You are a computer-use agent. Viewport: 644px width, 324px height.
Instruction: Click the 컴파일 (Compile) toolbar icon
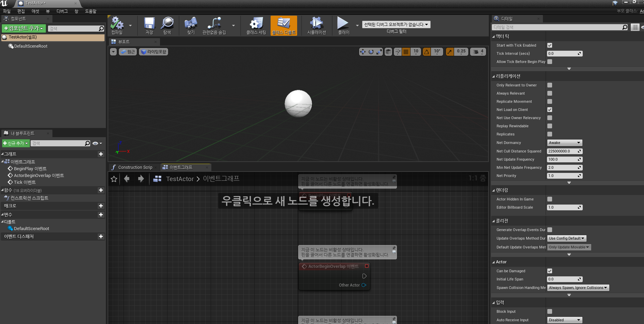pos(117,26)
